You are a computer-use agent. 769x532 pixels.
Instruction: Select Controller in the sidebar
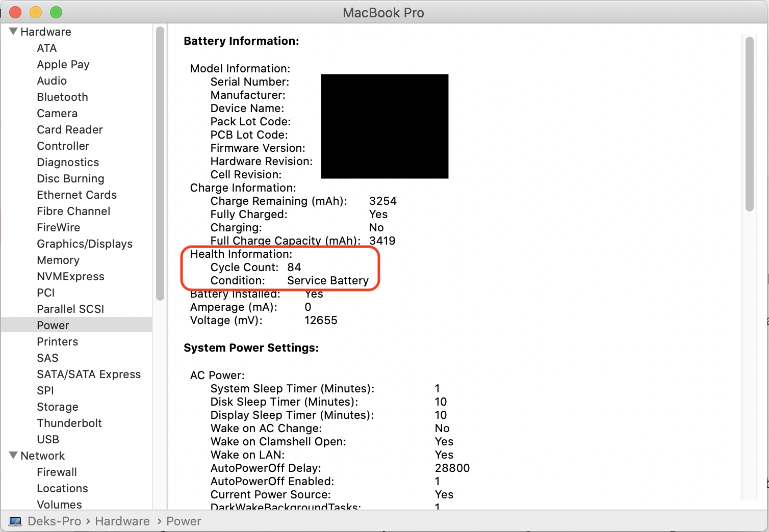(63, 146)
